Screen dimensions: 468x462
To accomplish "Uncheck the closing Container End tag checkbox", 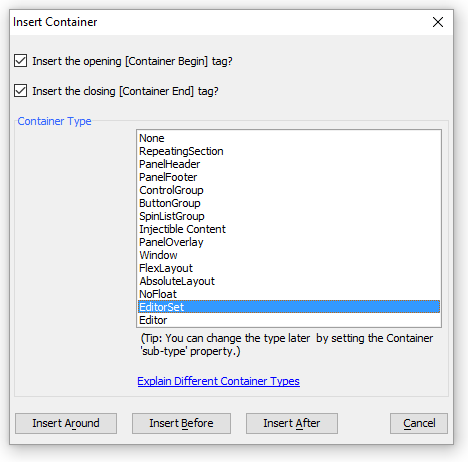I will tap(21, 91).
